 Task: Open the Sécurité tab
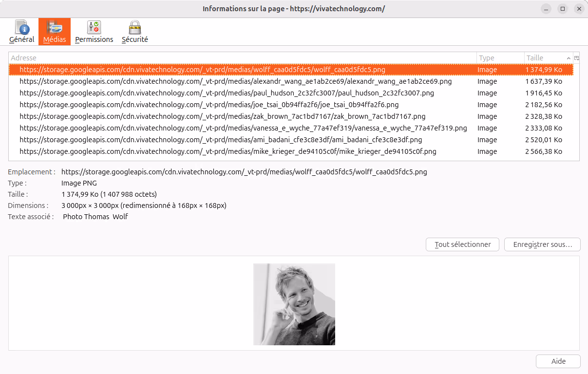click(135, 32)
